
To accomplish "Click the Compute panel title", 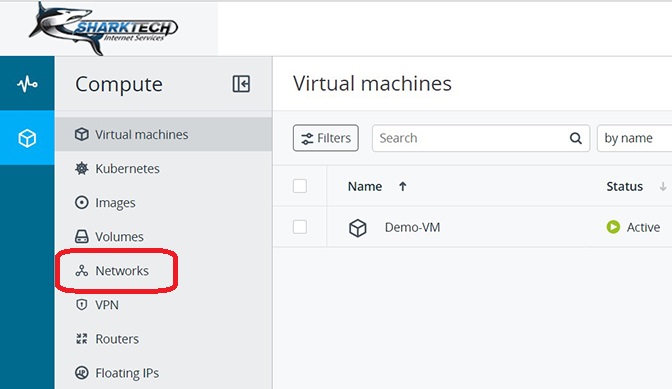I will click(119, 84).
